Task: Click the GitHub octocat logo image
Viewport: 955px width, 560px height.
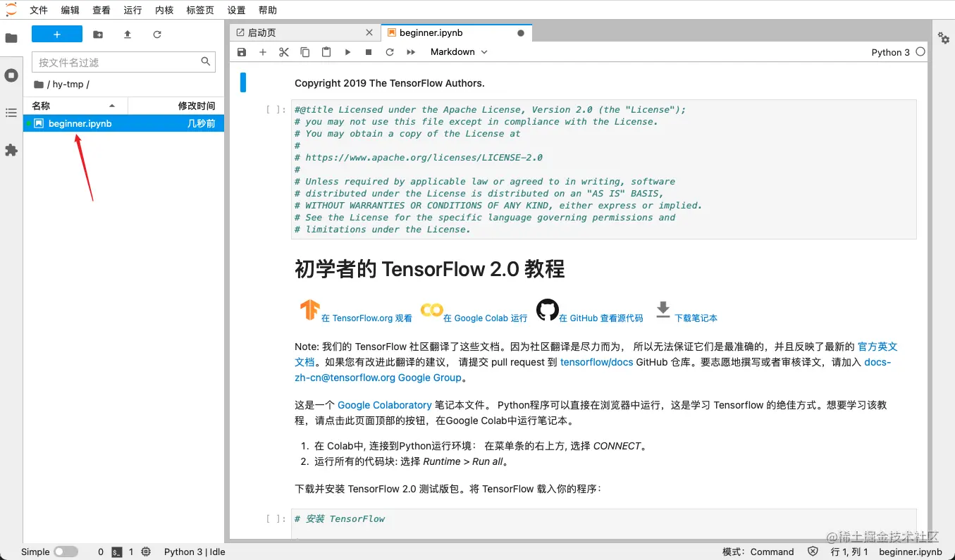Action: 547,310
